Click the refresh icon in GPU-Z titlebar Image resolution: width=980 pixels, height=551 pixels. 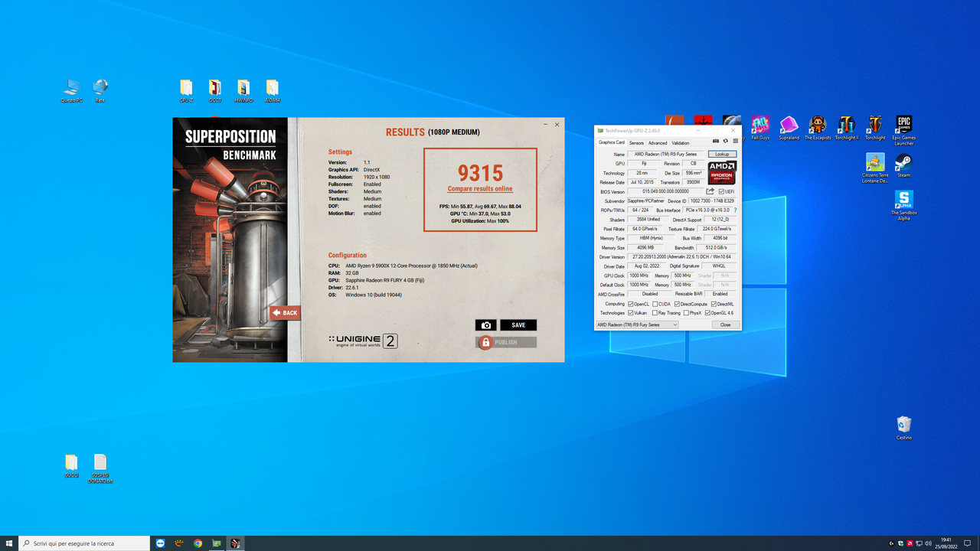[726, 141]
